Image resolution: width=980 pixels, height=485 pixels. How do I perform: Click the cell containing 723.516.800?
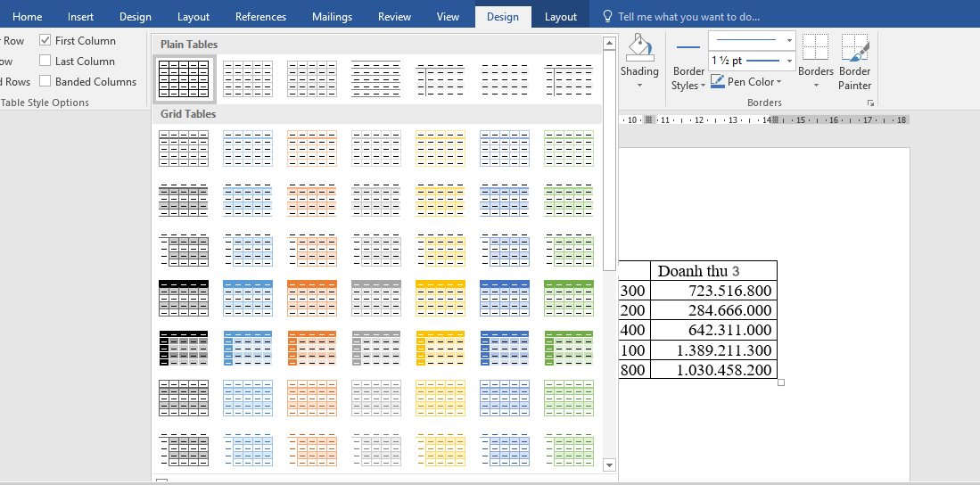pyautogui.click(x=713, y=290)
